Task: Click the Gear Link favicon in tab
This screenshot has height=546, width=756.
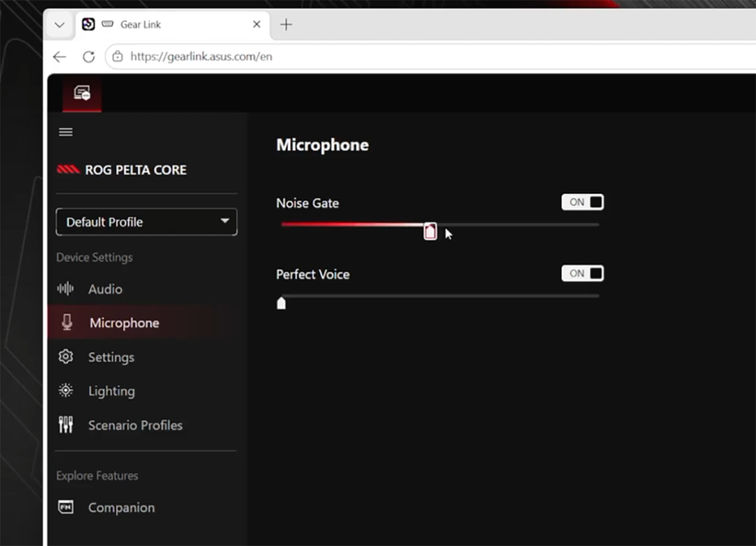Action: point(89,24)
